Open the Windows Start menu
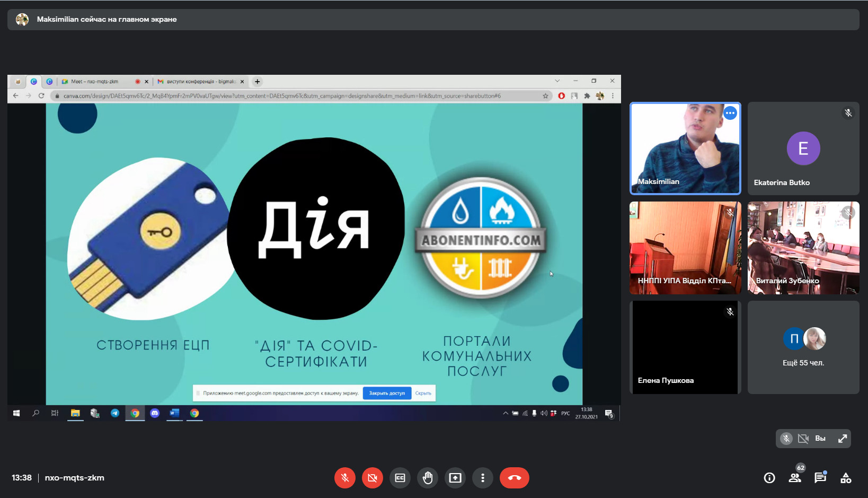Screen dimensions: 868x498 (16, 413)
